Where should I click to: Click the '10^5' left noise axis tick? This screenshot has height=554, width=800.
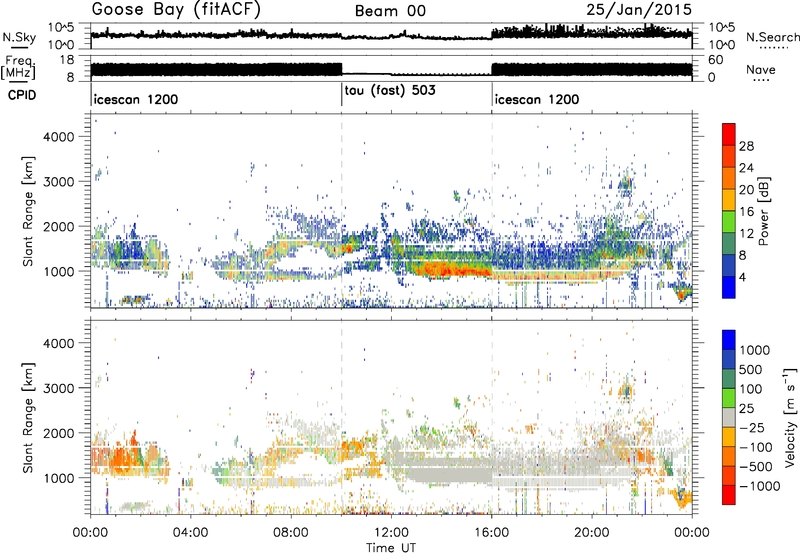pyautogui.click(x=61, y=28)
